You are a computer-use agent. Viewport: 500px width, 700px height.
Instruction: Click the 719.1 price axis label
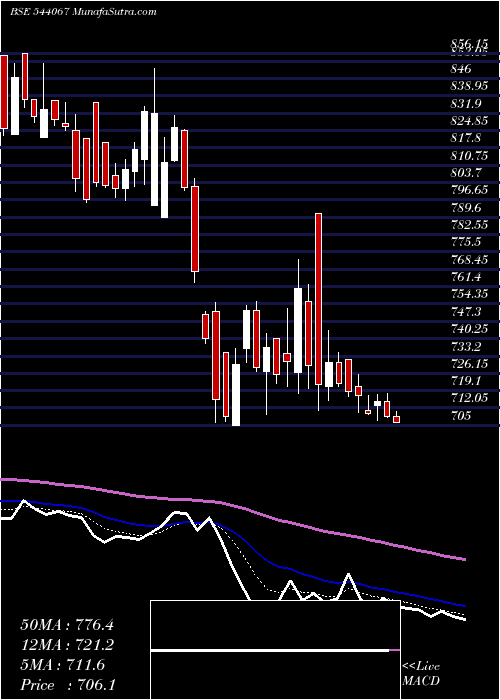pyautogui.click(x=467, y=381)
